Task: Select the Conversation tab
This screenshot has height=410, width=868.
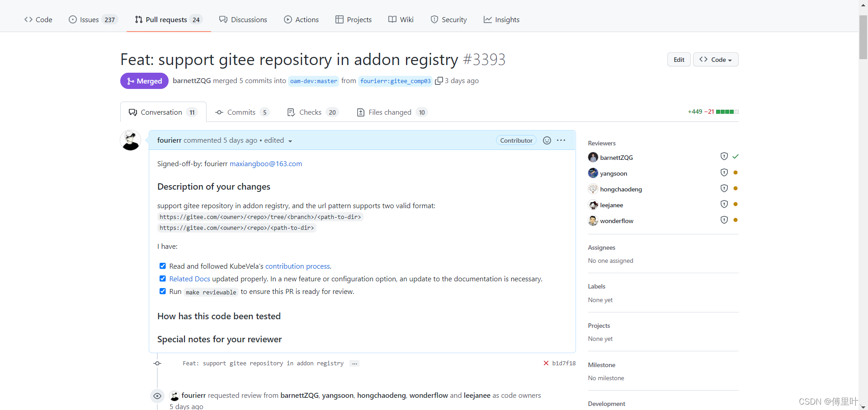Action: click(163, 112)
